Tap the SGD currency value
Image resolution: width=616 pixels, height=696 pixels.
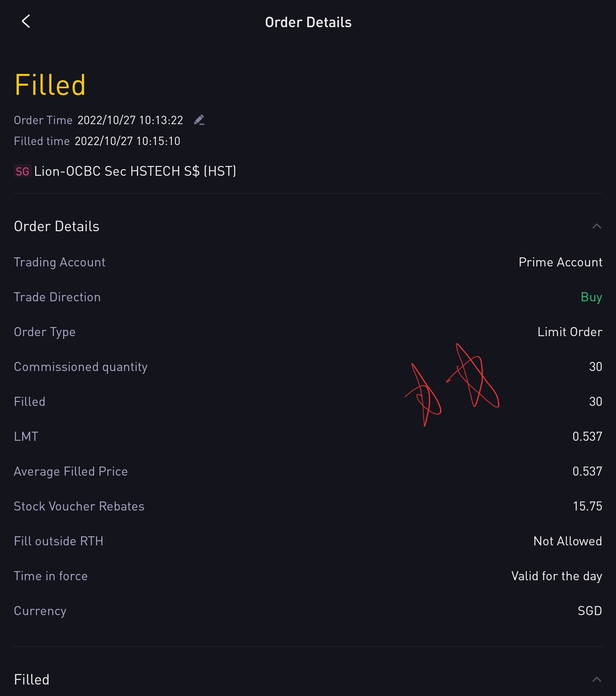click(x=590, y=611)
